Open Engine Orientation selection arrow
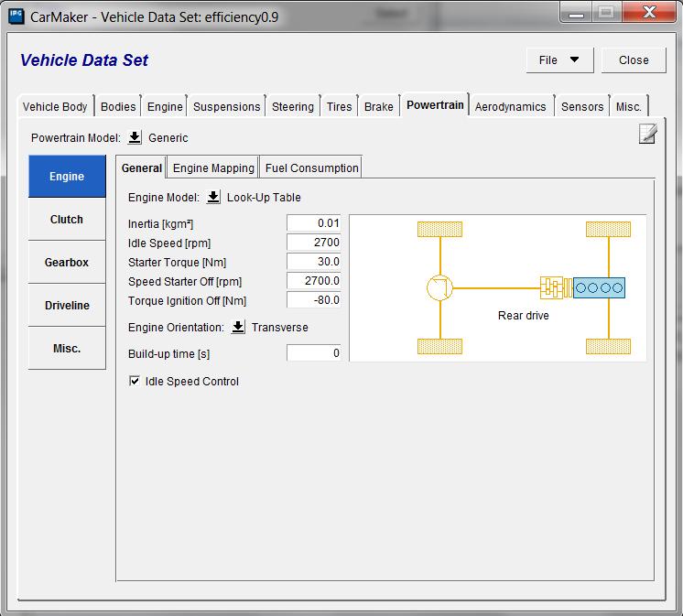The image size is (683, 616). click(238, 327)
